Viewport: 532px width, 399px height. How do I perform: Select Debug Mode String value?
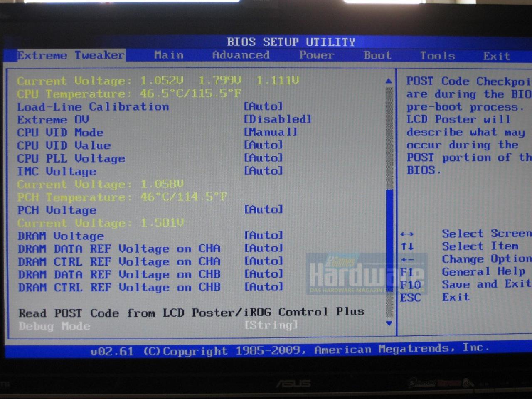(x=271, y=325)
